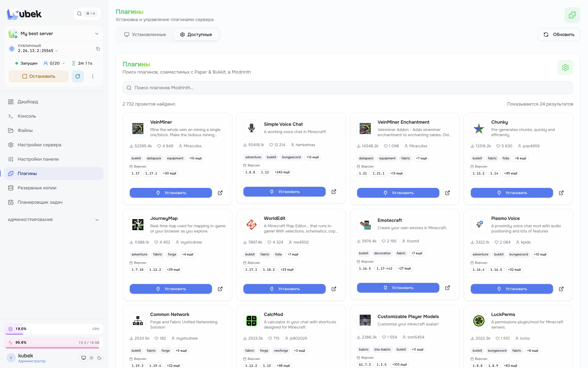Click the Customizable Player Models title
Viewport: 588px width, 368px height.
click(x=408, y=316)
